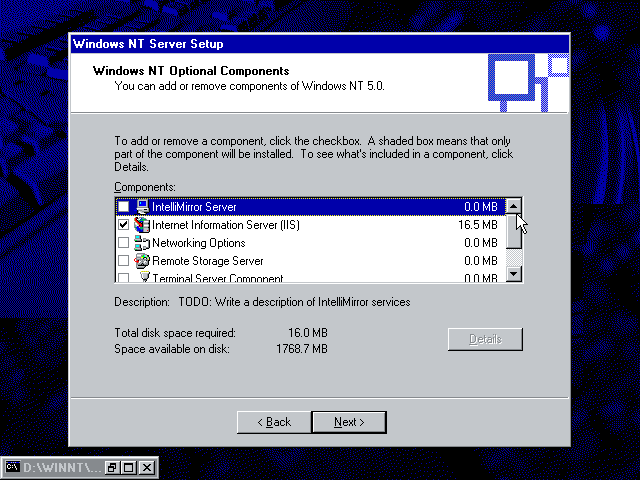Restore the minimized D:\WINNT window

click(x=111, y=467)
